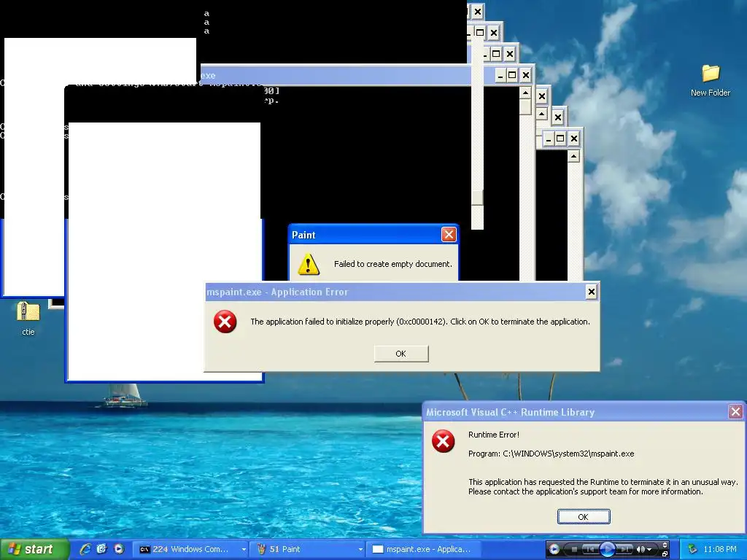
Task: Select the ctie zipped folder desktop icon
Action: coord(28,318)
